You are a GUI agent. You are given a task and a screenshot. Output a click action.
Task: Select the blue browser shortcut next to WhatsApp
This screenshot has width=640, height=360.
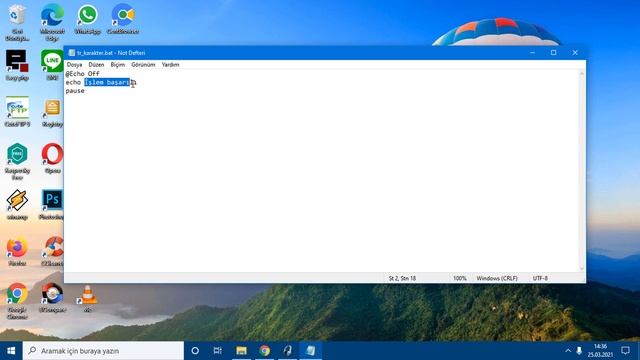click(x=123, y=19)
